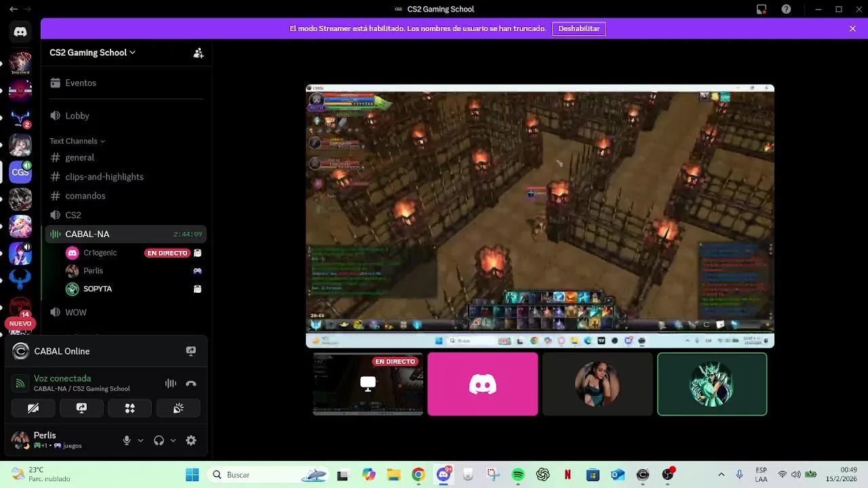Viewport: 868px width, 488px height.
Task: Disconnect from voice with hang-up icon
Action: pyautogui.click(x=191, y=384)
